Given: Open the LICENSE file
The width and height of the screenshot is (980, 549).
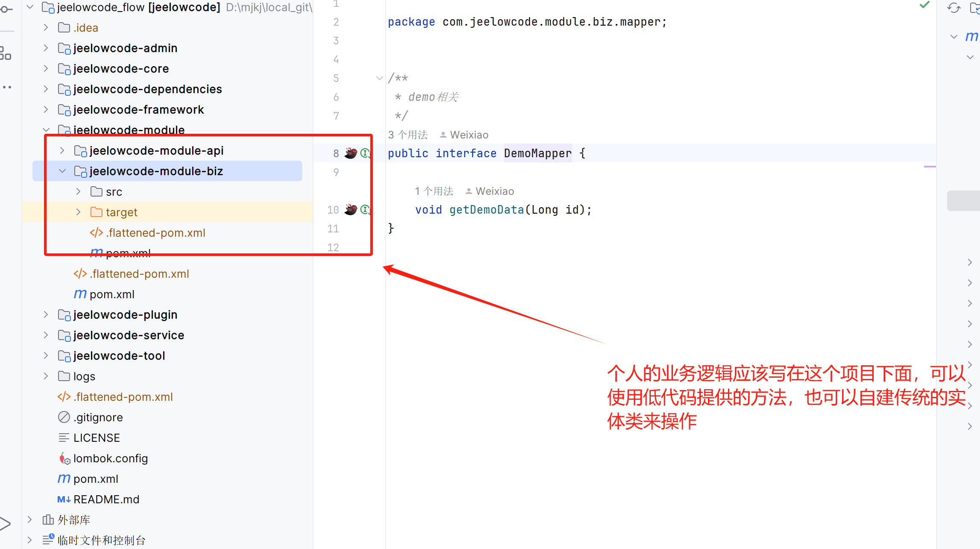Looking at the screenshot, I should click(x=97, y=438).
